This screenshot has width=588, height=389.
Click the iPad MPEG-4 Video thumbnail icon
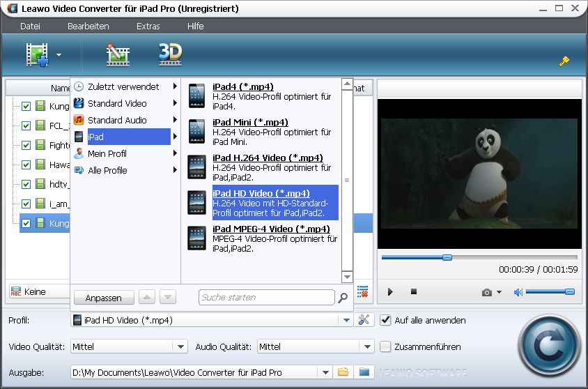pos(197,238)
